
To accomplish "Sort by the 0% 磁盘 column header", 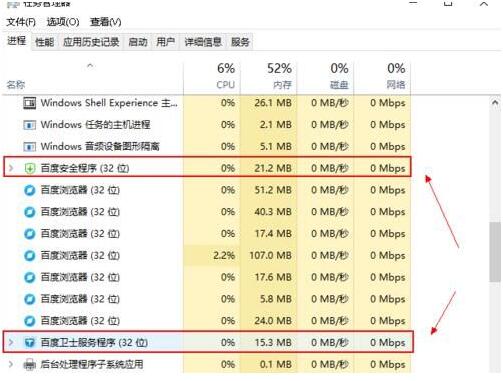I will tap(325, 77).
